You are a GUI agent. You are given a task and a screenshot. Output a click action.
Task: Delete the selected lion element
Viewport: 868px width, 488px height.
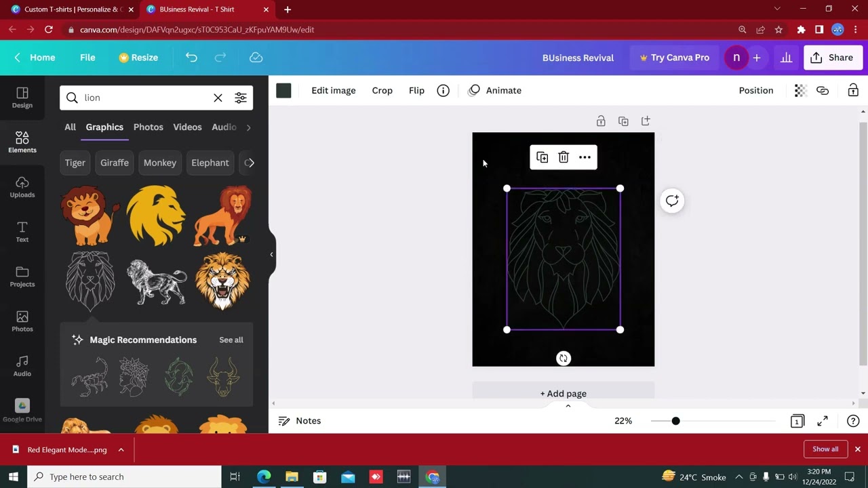[564, 157]
